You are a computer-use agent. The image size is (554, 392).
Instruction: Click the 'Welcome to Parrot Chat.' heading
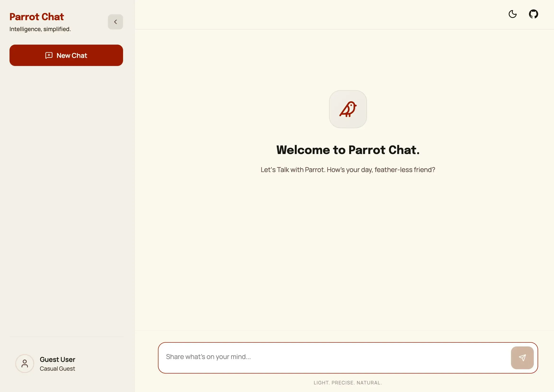point(348,150)
